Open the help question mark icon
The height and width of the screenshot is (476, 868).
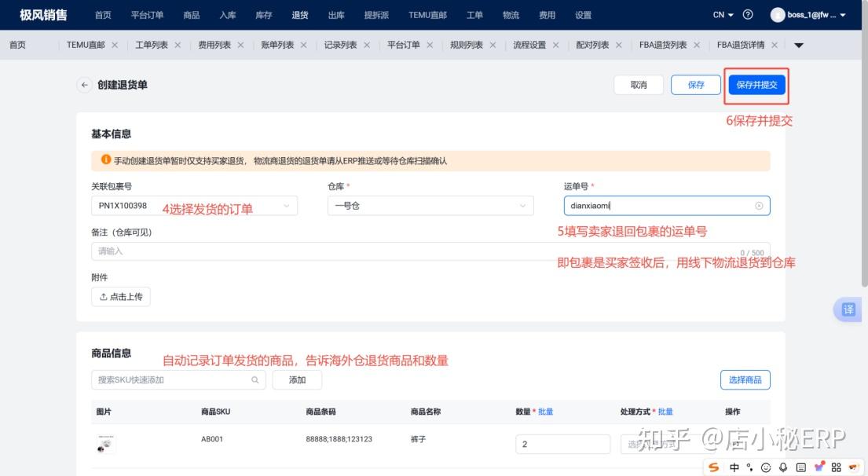click(x=747, y=15)
